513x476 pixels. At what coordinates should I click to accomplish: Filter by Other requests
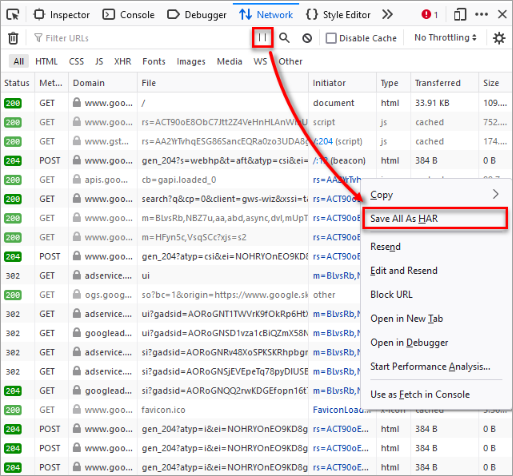(290, 61)
